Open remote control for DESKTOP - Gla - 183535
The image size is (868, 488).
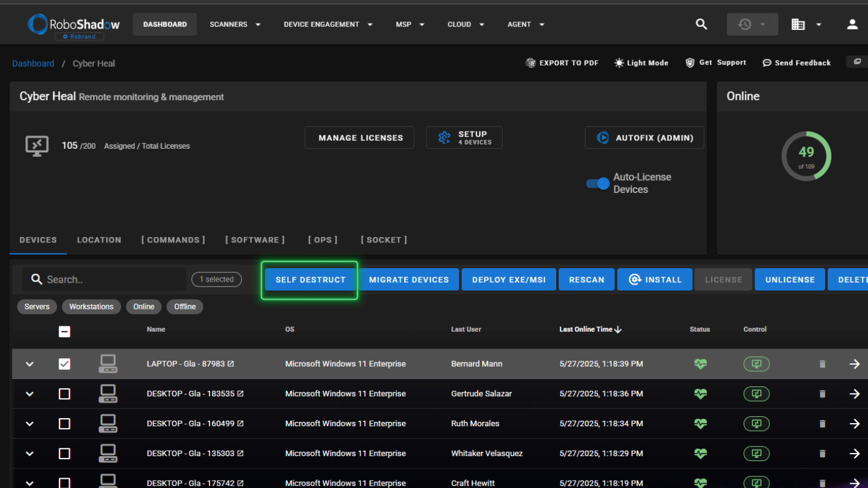pos(757,394)
